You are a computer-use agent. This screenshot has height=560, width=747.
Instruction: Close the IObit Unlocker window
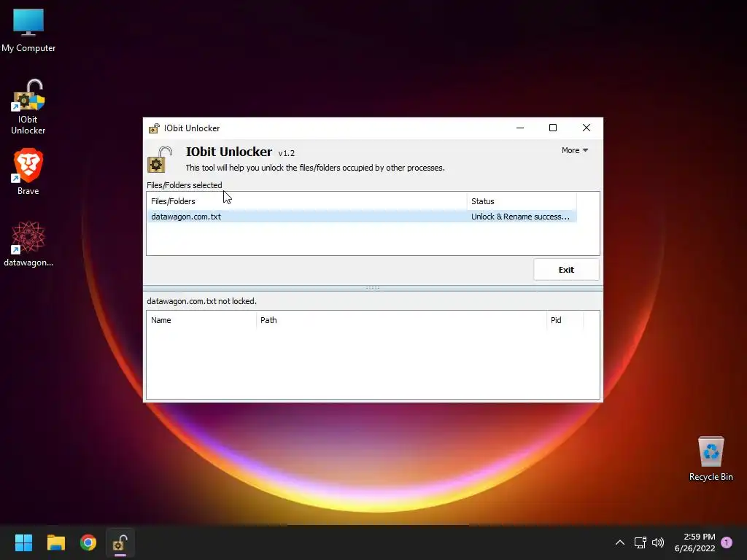coord(587,128)
